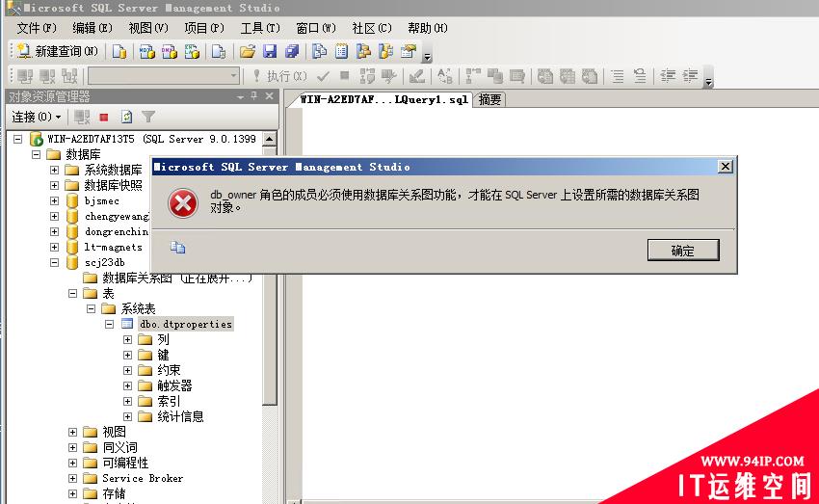Click the Database Engine Query icon
This screenshot has height=504, width=819.
(119, 51)
